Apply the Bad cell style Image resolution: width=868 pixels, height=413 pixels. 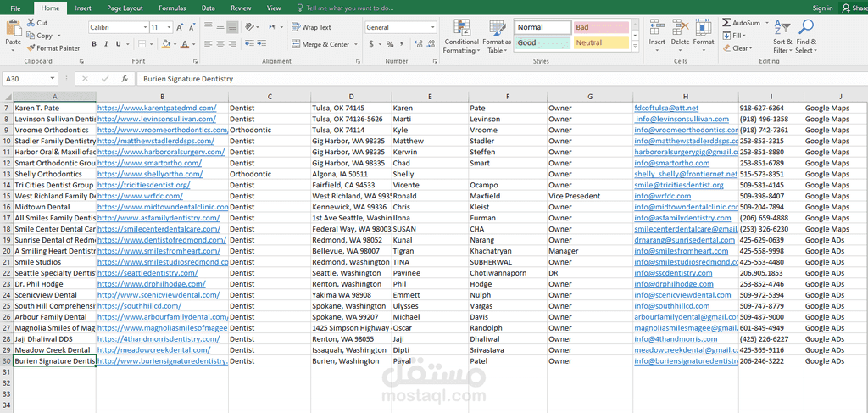tap(601, 27)
